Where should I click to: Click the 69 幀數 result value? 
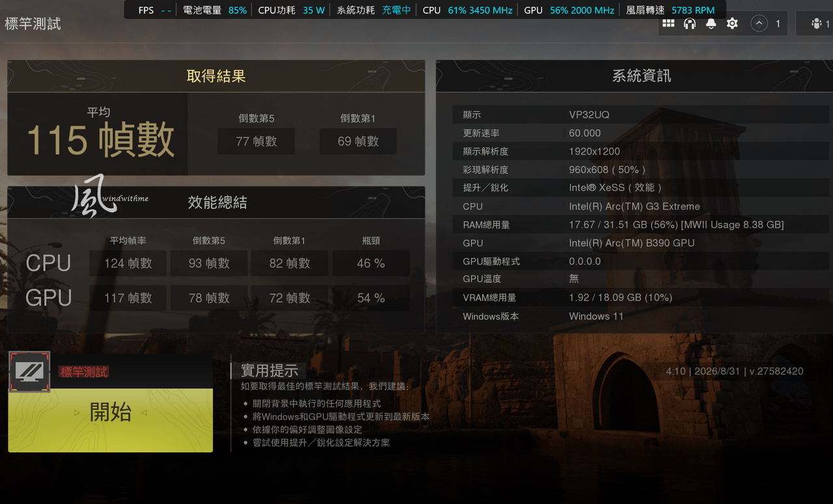pos(358,141)
